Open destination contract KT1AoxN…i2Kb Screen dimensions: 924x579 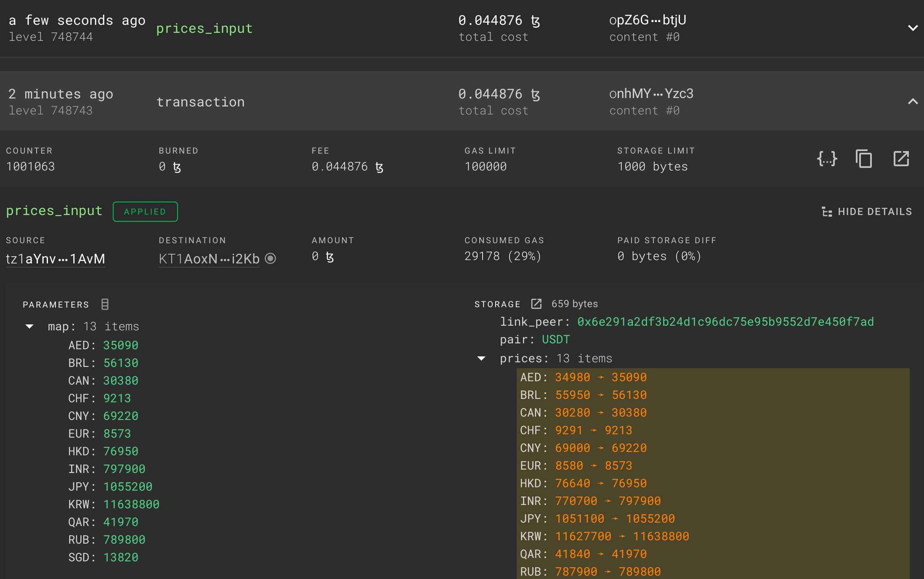pyautogui.click(x=209, y=259)
